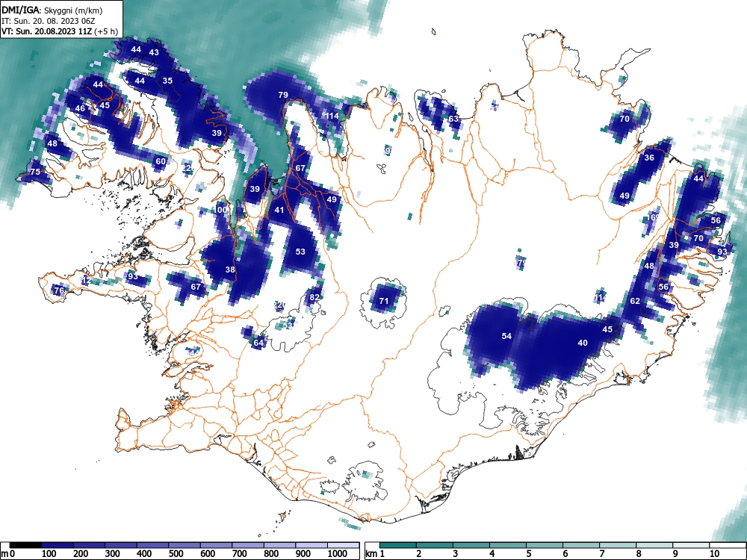Click the 'km 1' label of the kilometer legend

[375, 554]
